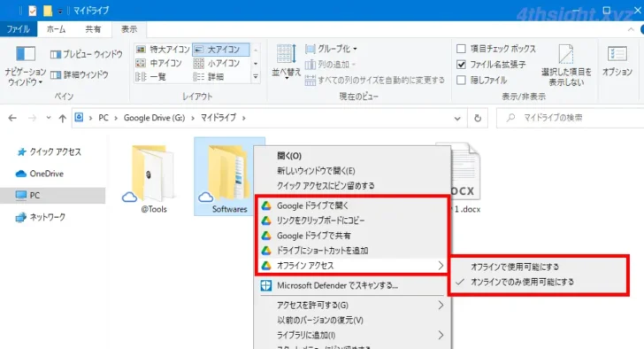Choose ドライブにショートカットを追加
The width and height of the screenshot is (644, 349).
pos(351,251)
